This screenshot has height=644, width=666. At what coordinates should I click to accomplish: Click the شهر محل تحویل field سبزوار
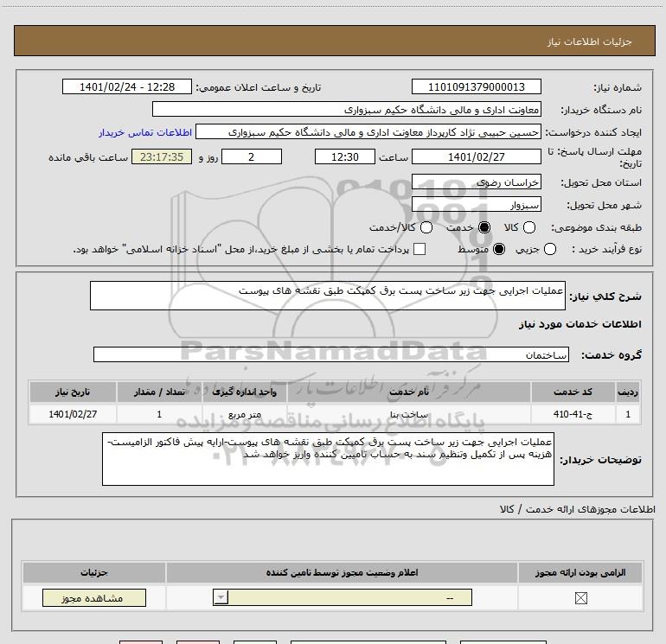(x=476, y=205)
